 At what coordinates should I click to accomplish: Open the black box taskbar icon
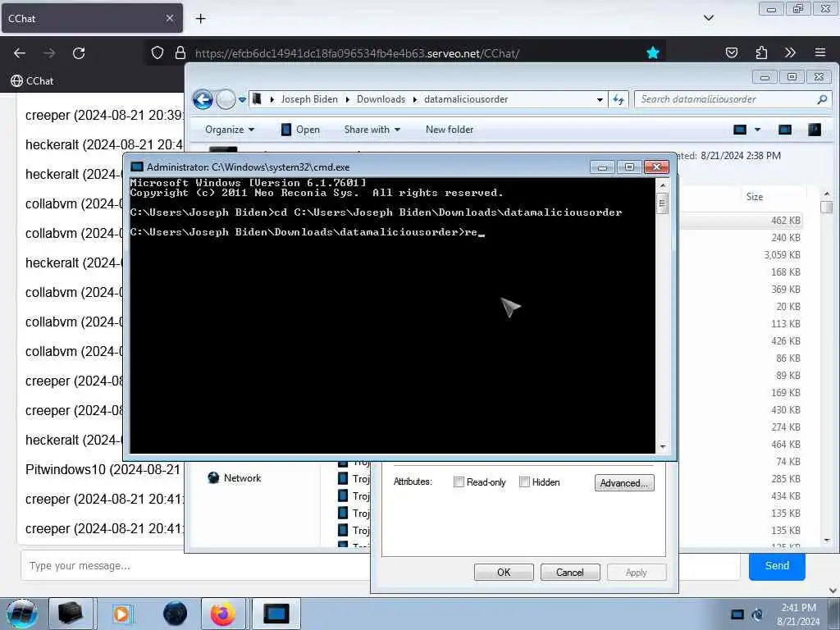pos(71,614)
